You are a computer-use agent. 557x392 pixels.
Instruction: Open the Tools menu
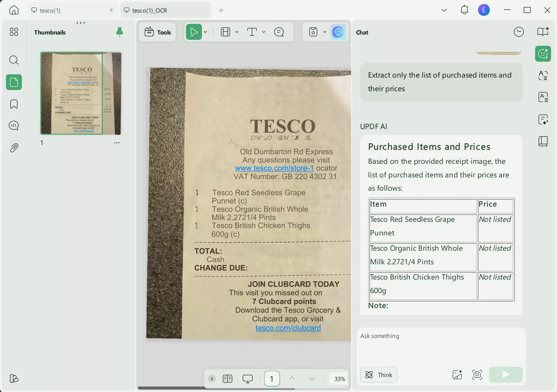click(157, 32)
